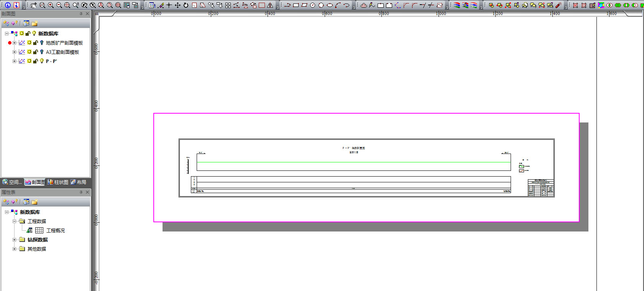
Task: Switch to the 布局 tab
Action: tap(79, 182)
